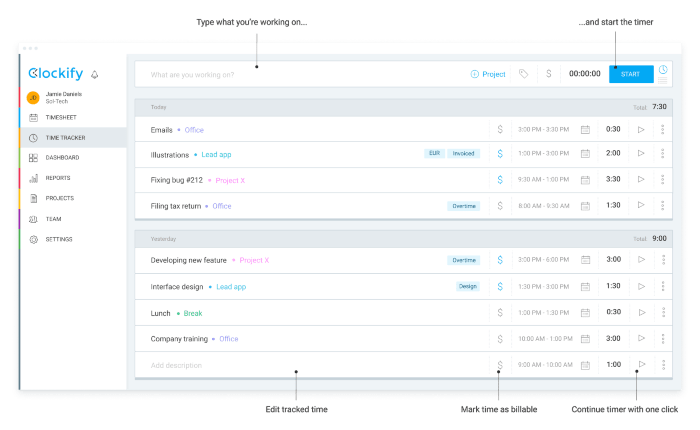Switch to timer clock mode icon

(662, 69)
